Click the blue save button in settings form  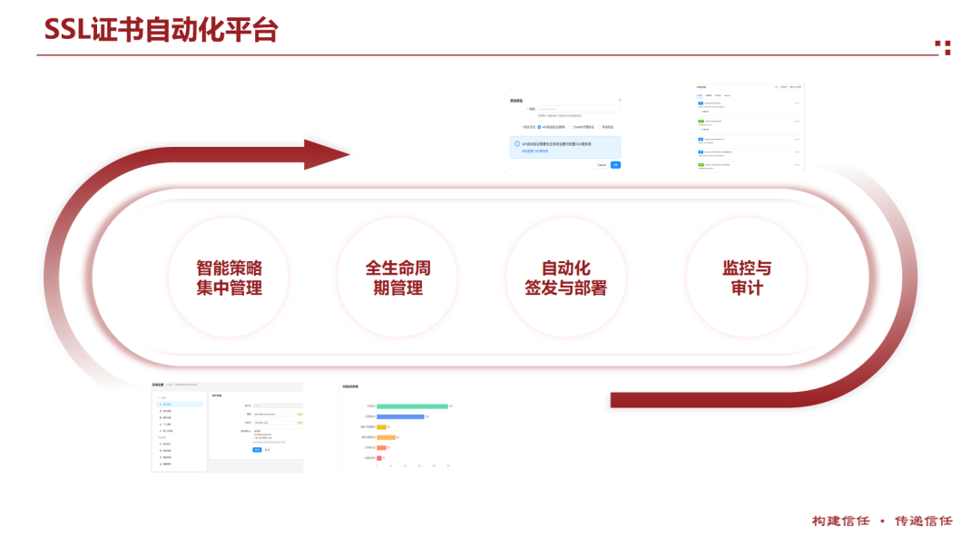click(257, 449)
